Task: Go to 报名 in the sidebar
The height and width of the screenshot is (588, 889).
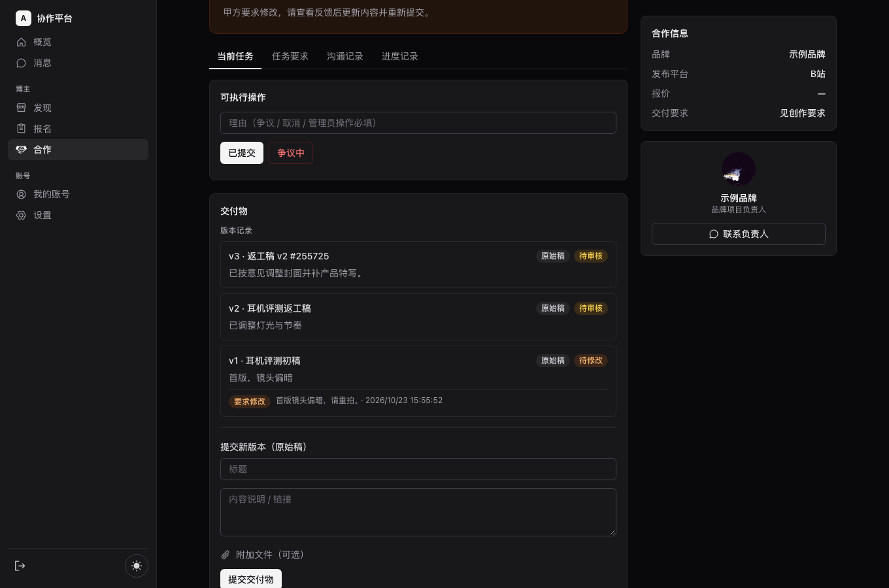Action: click(78, 129)
